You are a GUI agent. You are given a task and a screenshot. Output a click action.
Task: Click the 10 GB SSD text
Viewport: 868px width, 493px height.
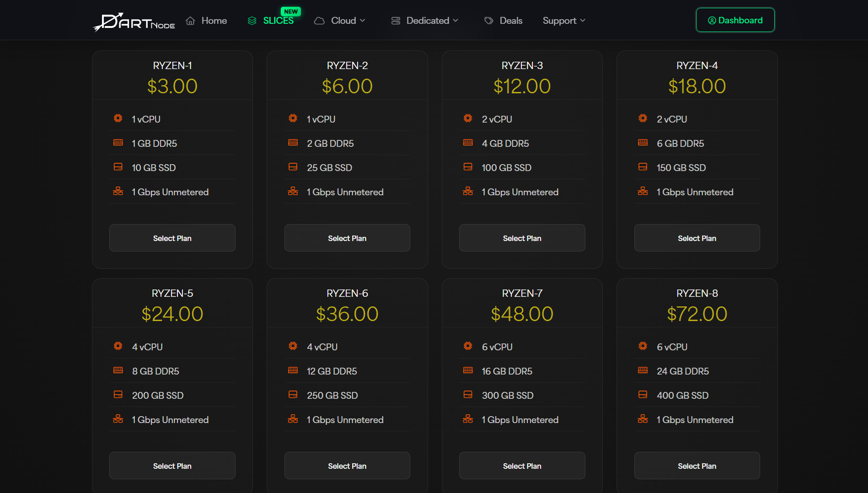click(154, 167)
